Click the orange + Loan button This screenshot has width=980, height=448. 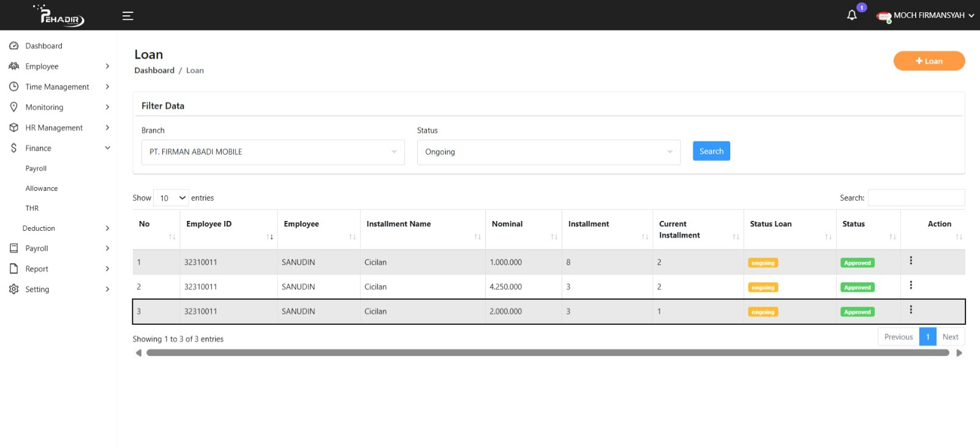tap(929, 61)
